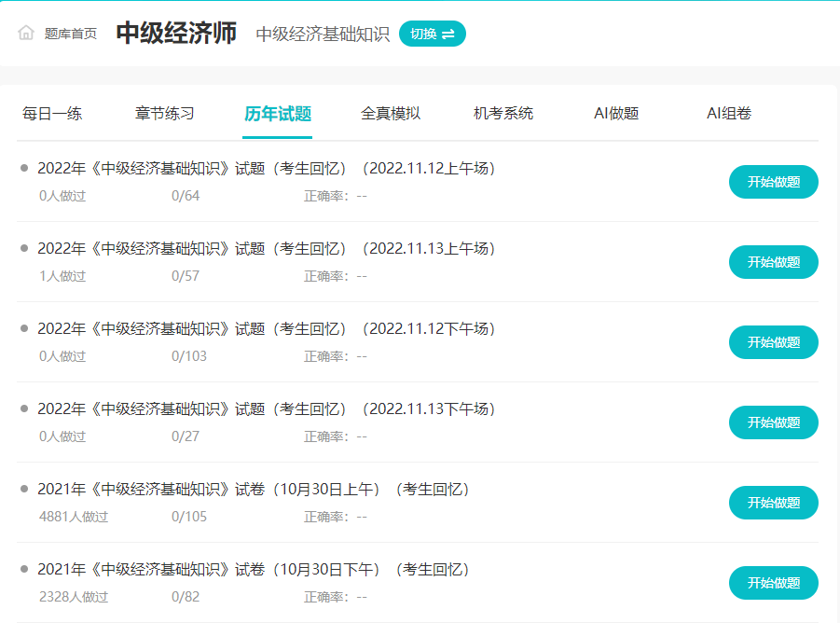Click 开始做题 for the 10月30日下午 2021 paper

point(773,583)
